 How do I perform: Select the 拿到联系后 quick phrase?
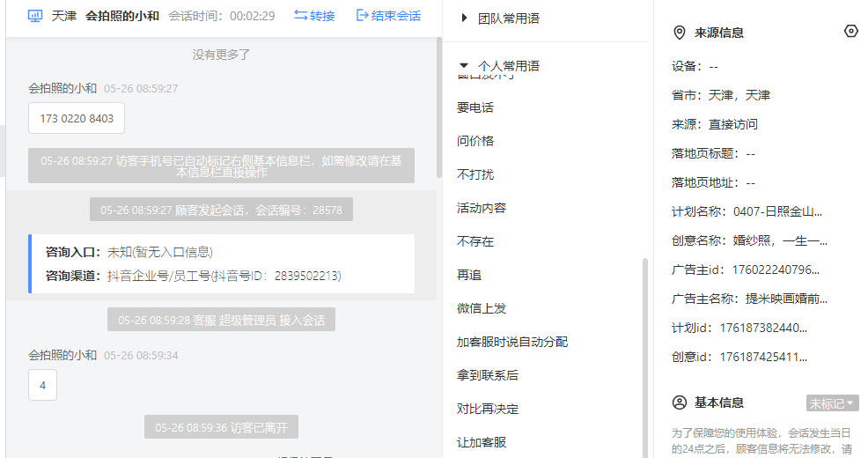(x=487, y=375)
